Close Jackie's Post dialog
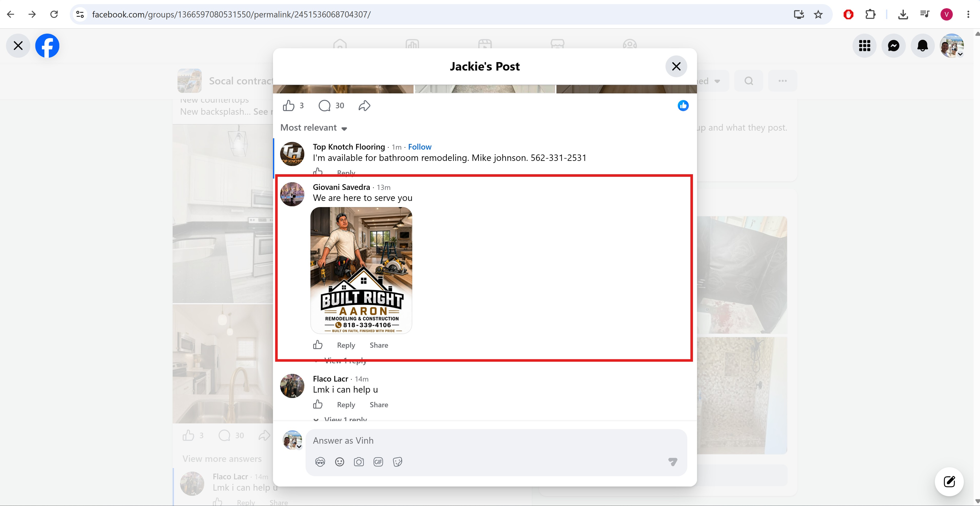980x506 pixels. pos(676,66)
